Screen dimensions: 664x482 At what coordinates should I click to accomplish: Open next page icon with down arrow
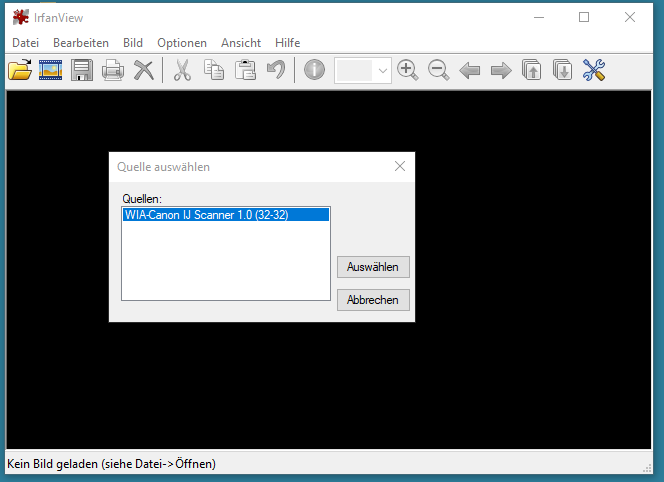(x=563, y=70)
